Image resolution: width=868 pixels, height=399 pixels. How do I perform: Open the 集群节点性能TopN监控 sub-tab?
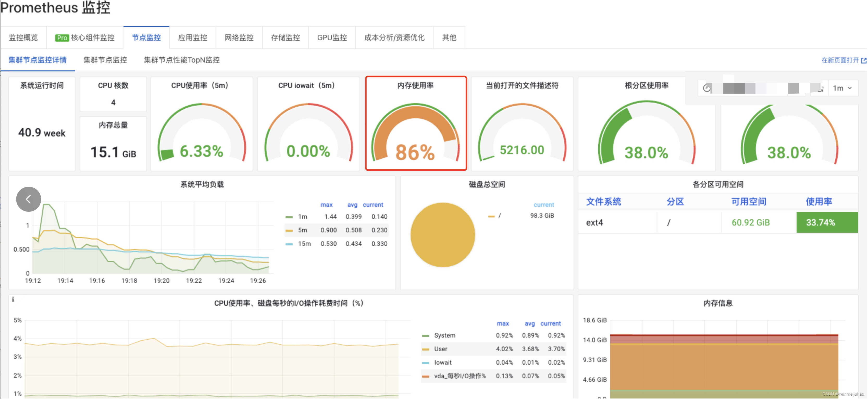(182, 60)
